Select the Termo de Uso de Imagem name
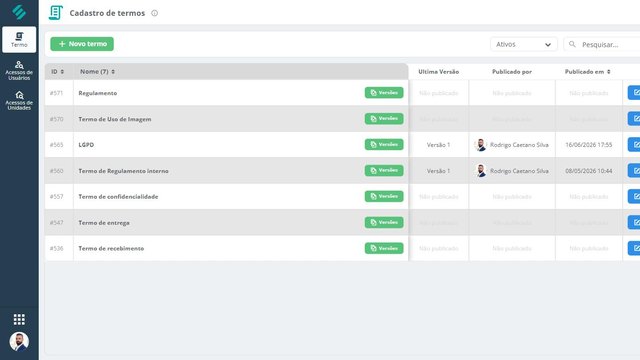This screenshot has height=360, width=640. [x=115, y=119]
